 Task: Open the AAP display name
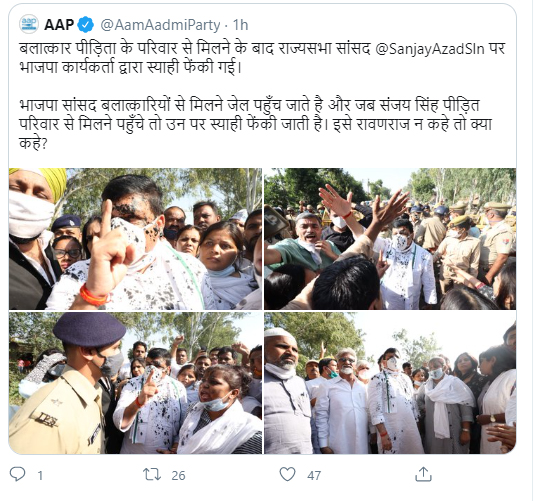(59, 25)
